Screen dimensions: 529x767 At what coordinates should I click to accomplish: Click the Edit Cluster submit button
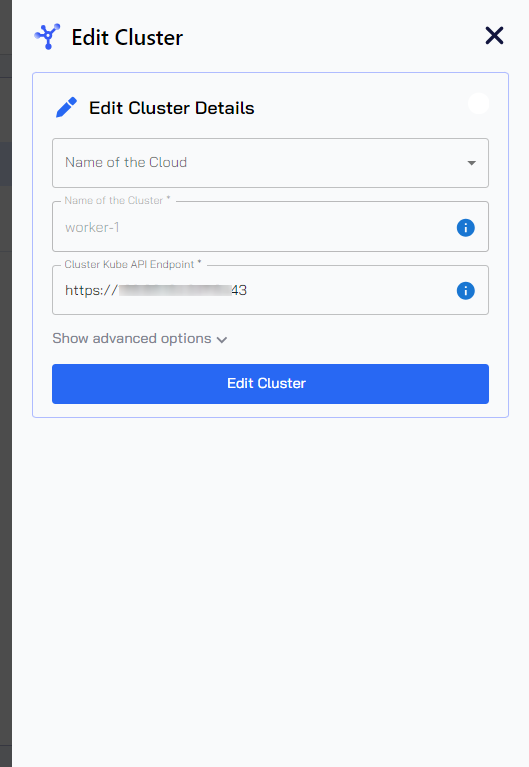point(270,384)
